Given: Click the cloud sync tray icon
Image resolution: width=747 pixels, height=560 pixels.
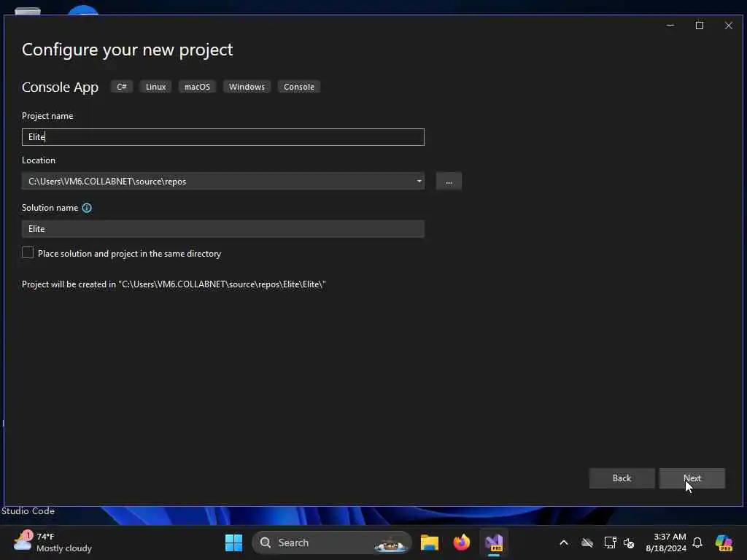Looking at the screenshot, I should click(x=587, y=542).
